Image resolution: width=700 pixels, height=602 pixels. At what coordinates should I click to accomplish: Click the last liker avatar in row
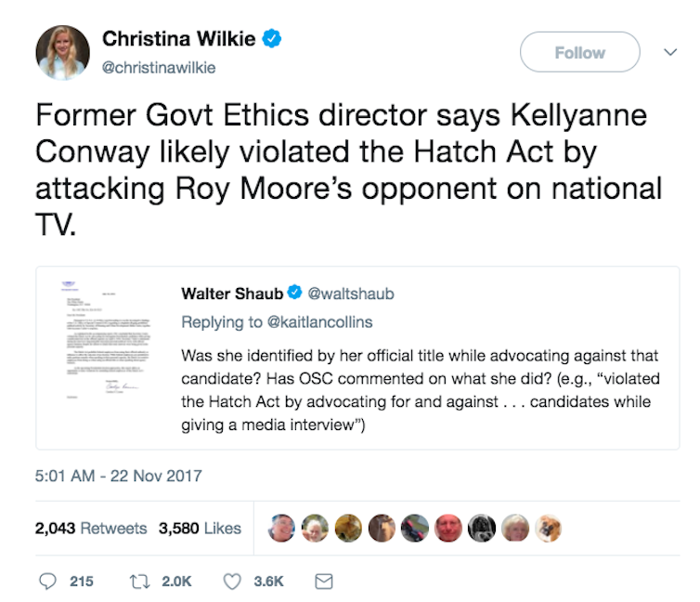[549, 528]
